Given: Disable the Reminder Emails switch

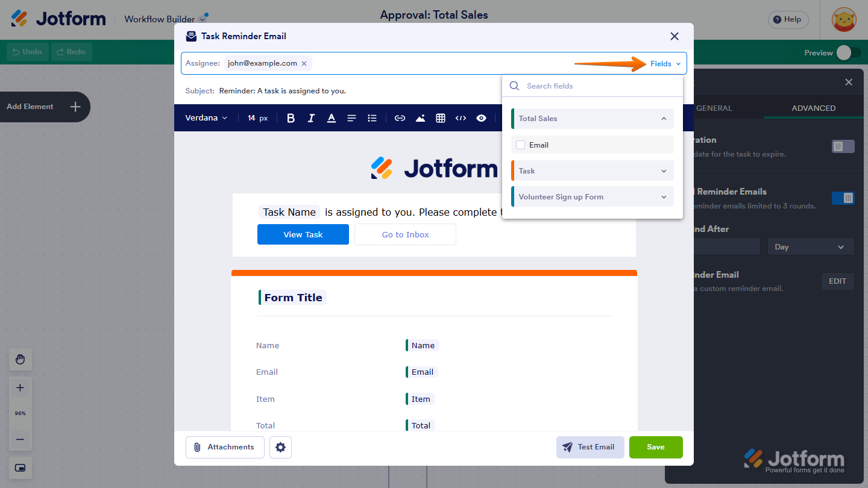Looking at the screenshot, I should pos(843,198).
